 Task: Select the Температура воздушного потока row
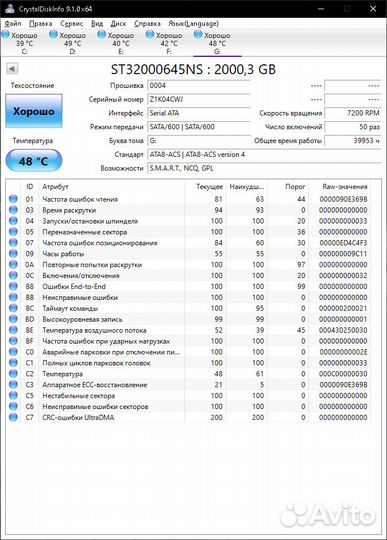coord(188,330)
